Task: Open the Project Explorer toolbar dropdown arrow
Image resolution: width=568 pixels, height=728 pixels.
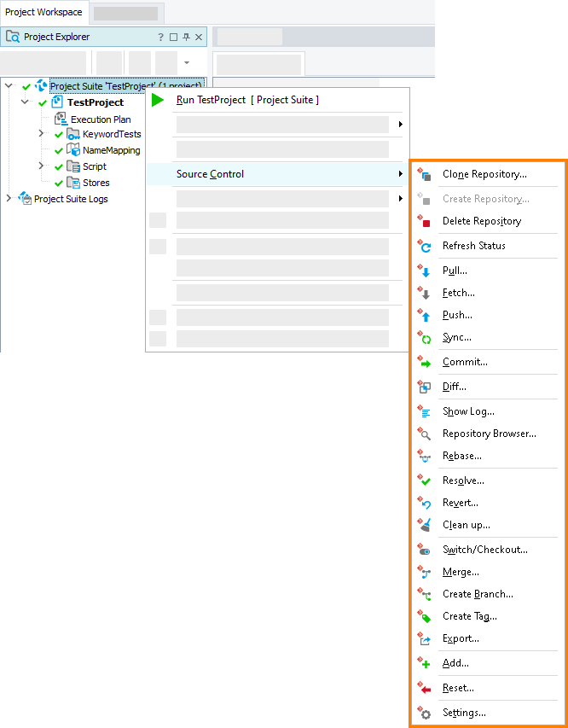Action: tap(187, 62)
